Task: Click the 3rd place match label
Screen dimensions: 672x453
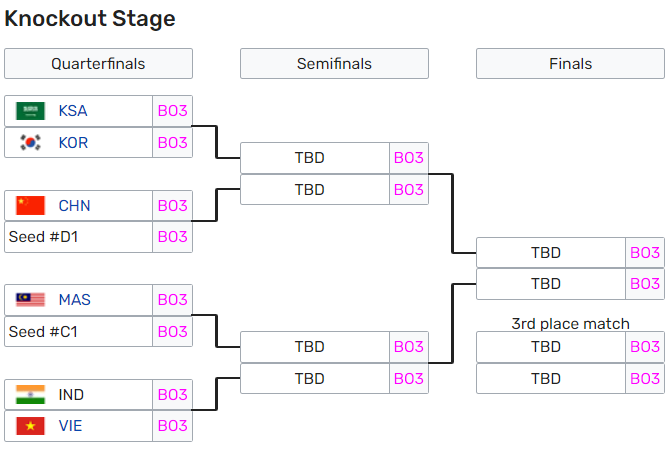Action: 570,324
